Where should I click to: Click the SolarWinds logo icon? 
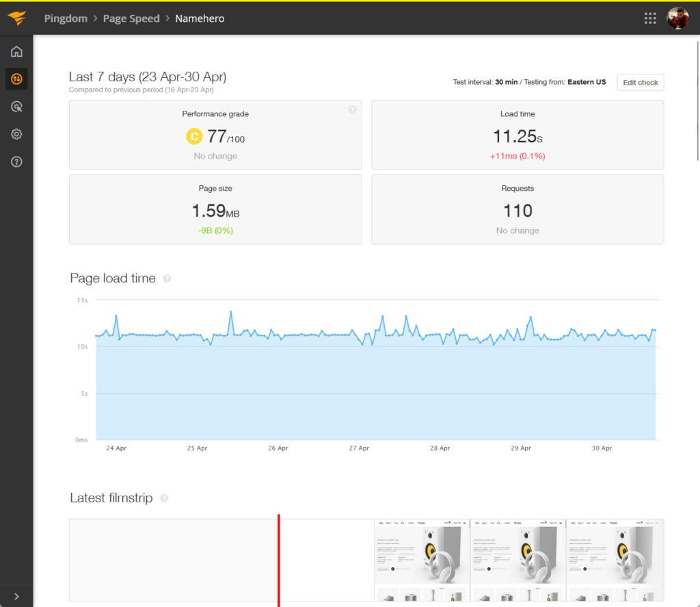[x=16, y=18]
